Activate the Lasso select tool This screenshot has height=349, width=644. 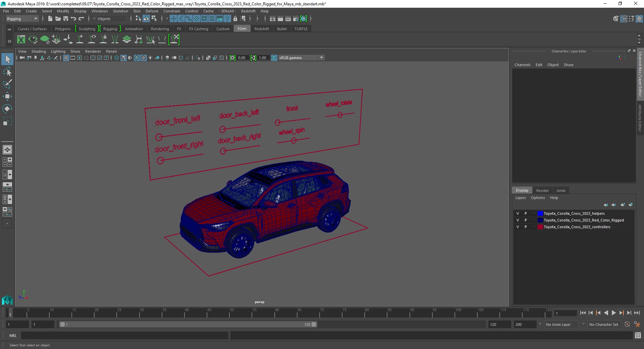tap(7, 72)
